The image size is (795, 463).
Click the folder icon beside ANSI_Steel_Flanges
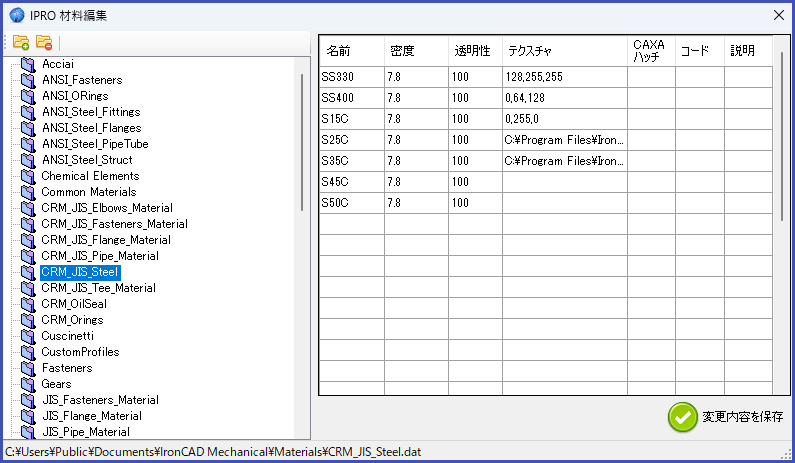(28, 128)
